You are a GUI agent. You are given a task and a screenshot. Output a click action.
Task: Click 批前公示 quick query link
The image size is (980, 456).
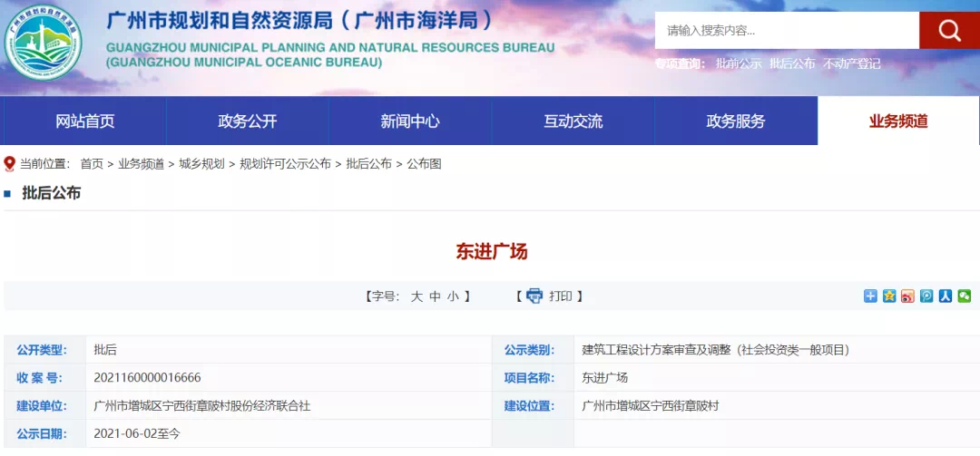(x=739, y=64)
